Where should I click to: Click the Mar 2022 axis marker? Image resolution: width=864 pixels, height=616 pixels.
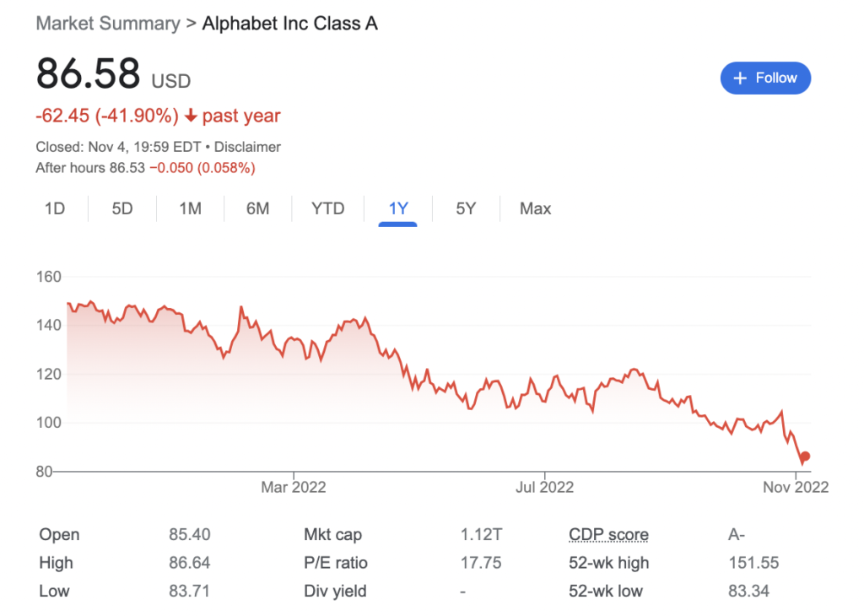pyautogui.click(x=293, y=487)
